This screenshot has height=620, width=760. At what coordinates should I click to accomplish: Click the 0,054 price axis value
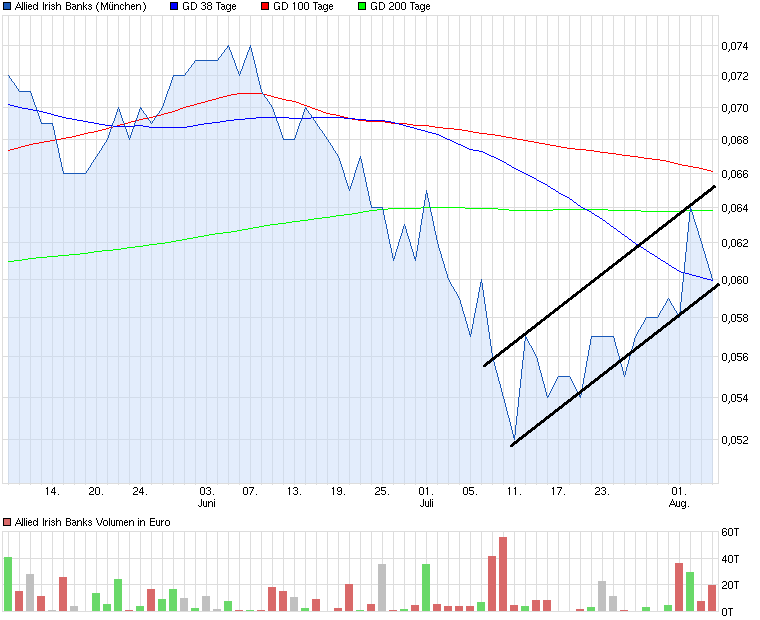(x=735, y=398)
